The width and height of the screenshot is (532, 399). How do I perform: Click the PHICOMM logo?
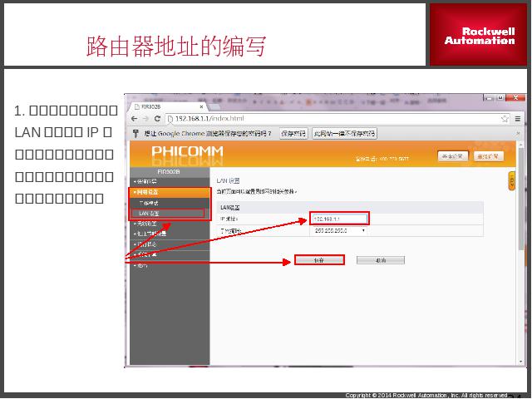click(x=187, y=151)
